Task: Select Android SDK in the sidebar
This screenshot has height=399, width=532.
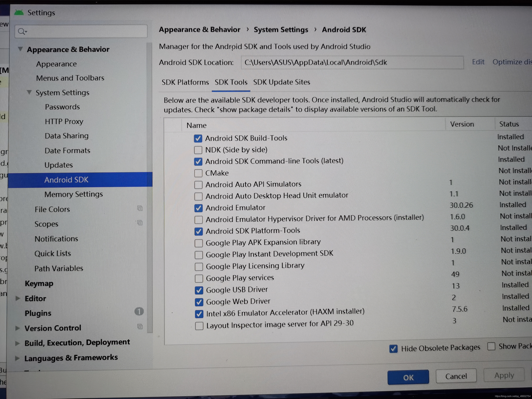Action: coord(80,180)
